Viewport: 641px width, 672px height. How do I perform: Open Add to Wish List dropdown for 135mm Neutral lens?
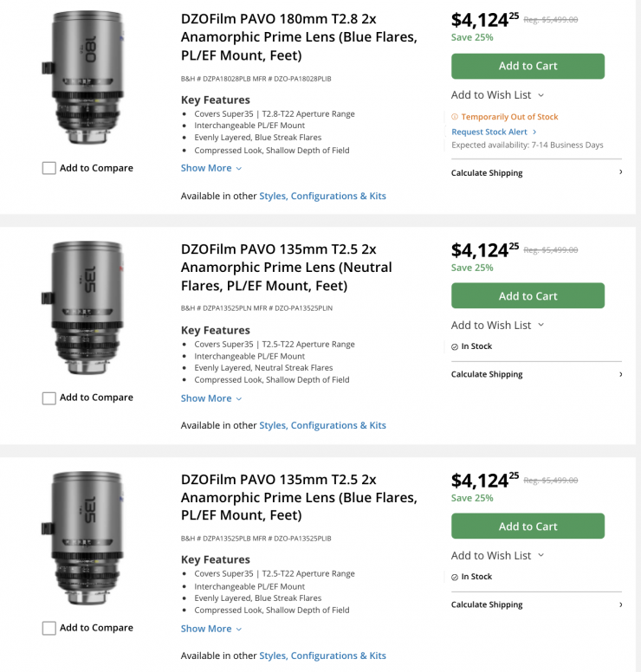coord(497,326)
